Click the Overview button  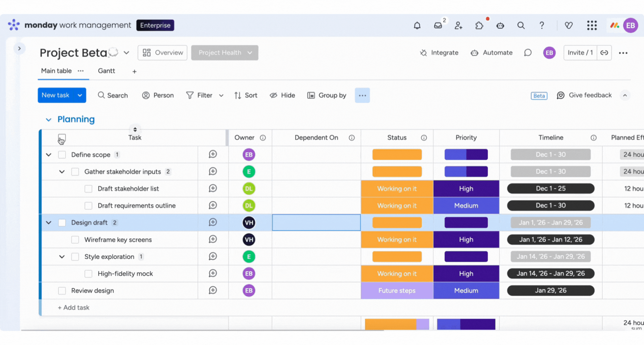tap(163, 53)
